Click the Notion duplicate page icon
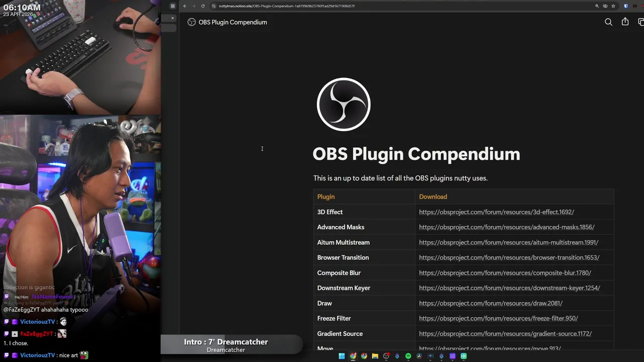 [641, 22]
